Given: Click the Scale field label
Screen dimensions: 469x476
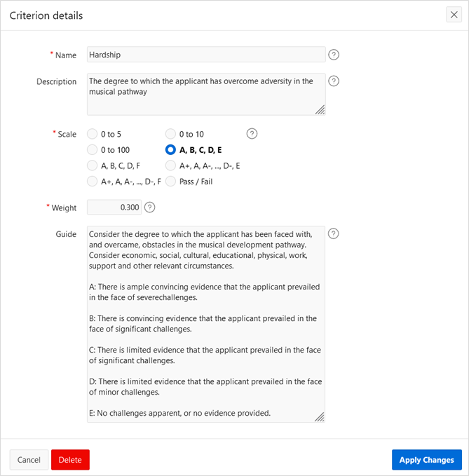Looking at the screenshot, I should click(x=67, y=134).
